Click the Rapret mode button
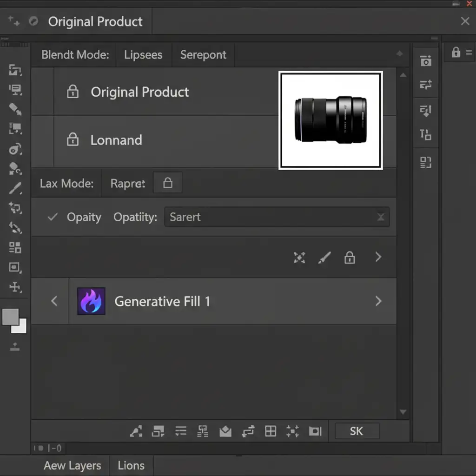The width and height of the screenshot is (476, 476). [x=128, y=184]
